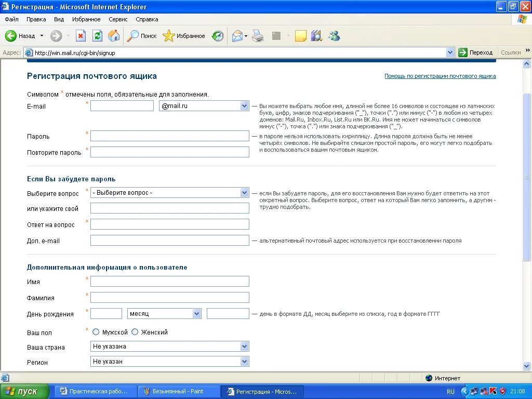The width and height of the screenshot is (532, 399).
Task: Click the Повторите пароль field
Action: (170, 152)
